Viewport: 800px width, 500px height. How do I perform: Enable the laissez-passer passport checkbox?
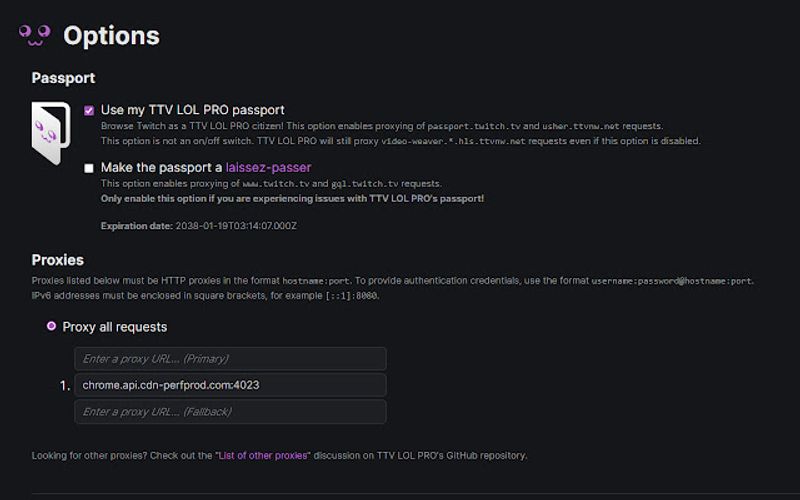click(89, 168)
